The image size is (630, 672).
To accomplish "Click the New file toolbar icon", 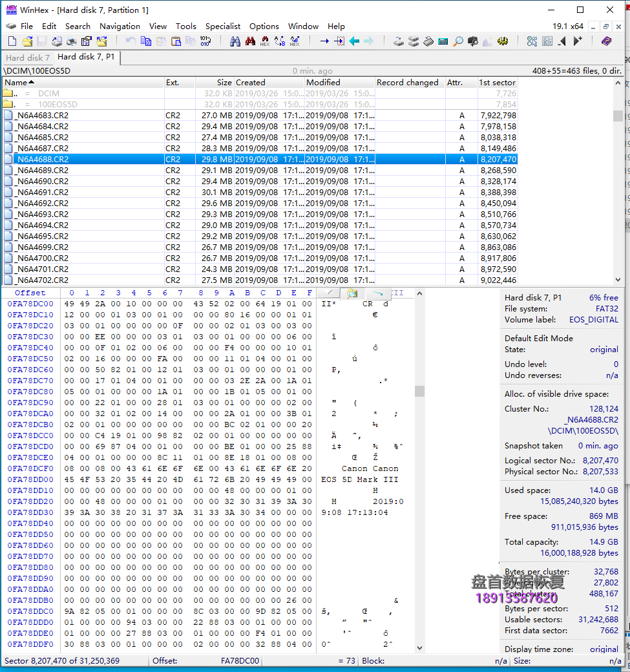I will 12,41.
